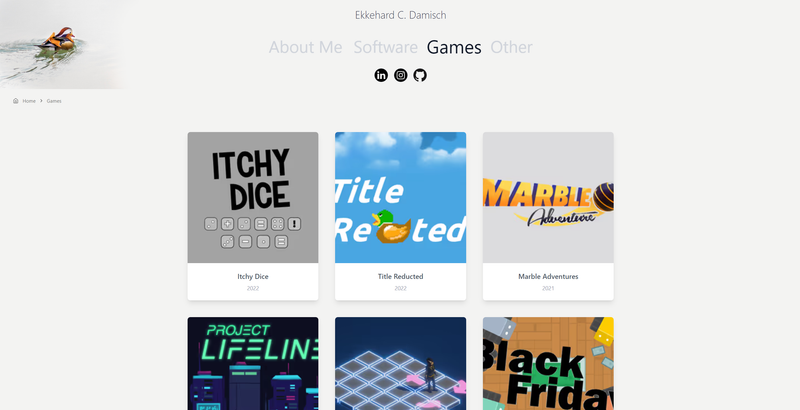Viewport: 800px width, 410px height.
Task: Open the Black Friday game thumbnail
Action: [548, 364]
